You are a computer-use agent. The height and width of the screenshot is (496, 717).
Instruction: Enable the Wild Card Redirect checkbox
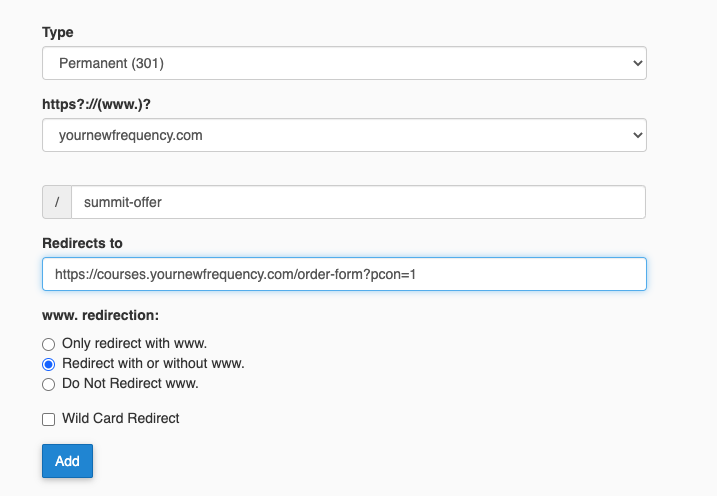[49, 419]
